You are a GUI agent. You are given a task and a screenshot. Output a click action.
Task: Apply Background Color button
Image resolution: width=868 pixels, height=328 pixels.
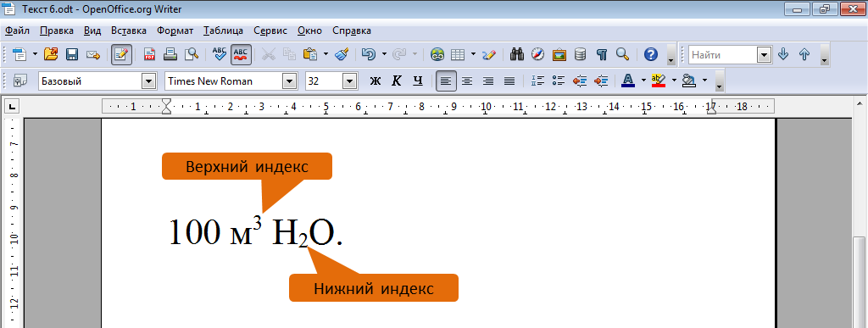688,81
